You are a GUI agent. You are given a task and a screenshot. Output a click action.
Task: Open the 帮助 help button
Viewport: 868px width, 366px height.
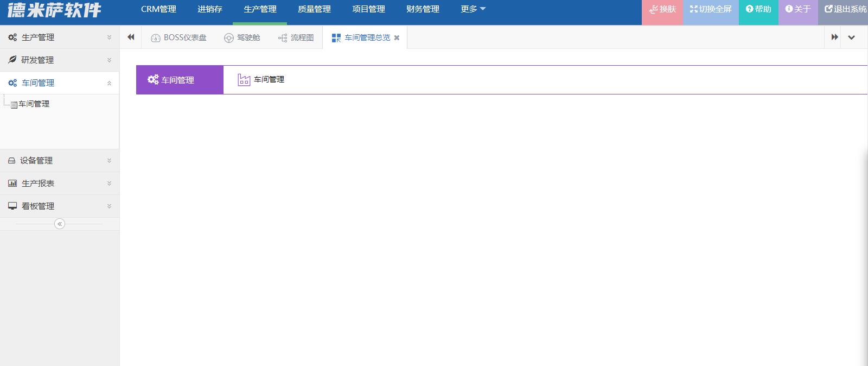click(758, 9)
